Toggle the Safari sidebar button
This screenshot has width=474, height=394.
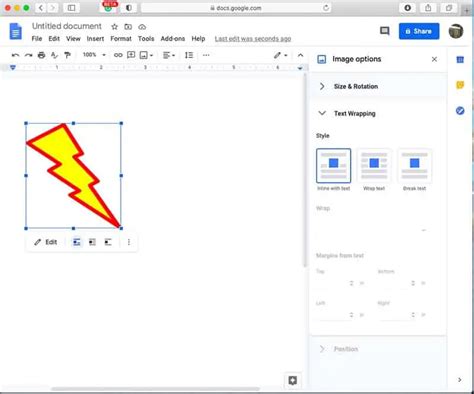71,8
